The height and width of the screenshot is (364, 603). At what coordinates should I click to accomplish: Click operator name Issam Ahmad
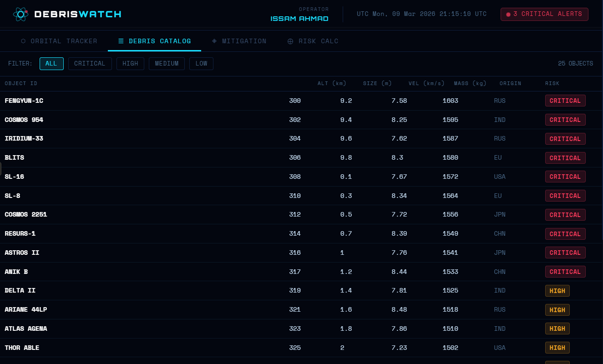point(299,19)
